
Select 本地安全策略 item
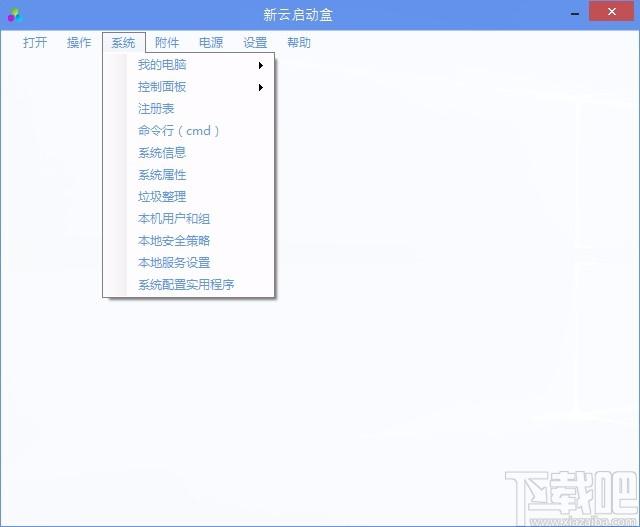pyautogui.click(x=174, y=241)
